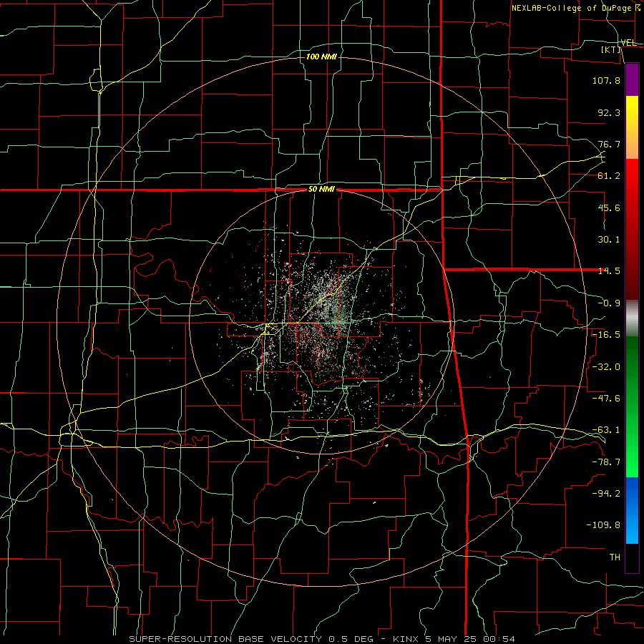Click the 92.3 velocity scale value
Image resolution: width=644 pixels, height=644 pixels.
click(x=609, y=112)
